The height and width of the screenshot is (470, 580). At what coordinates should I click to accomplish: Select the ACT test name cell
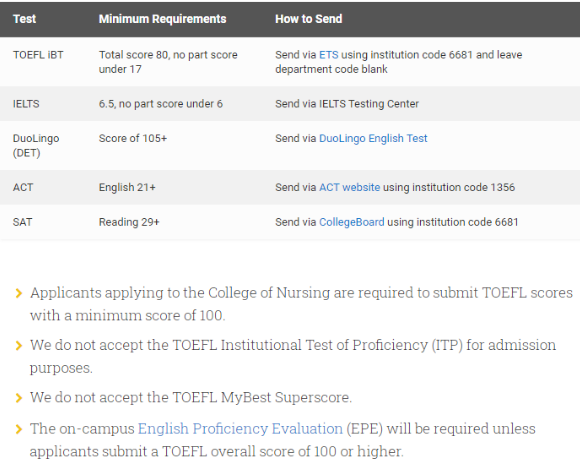23,187
